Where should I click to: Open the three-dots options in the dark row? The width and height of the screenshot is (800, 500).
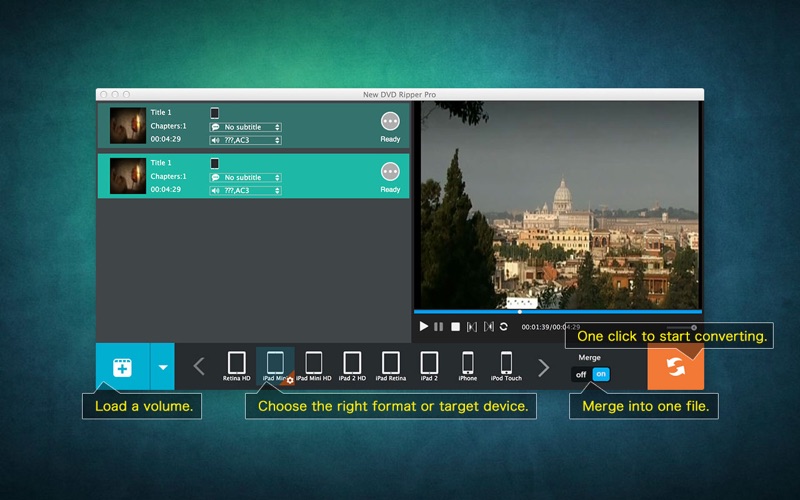point(390,121)
